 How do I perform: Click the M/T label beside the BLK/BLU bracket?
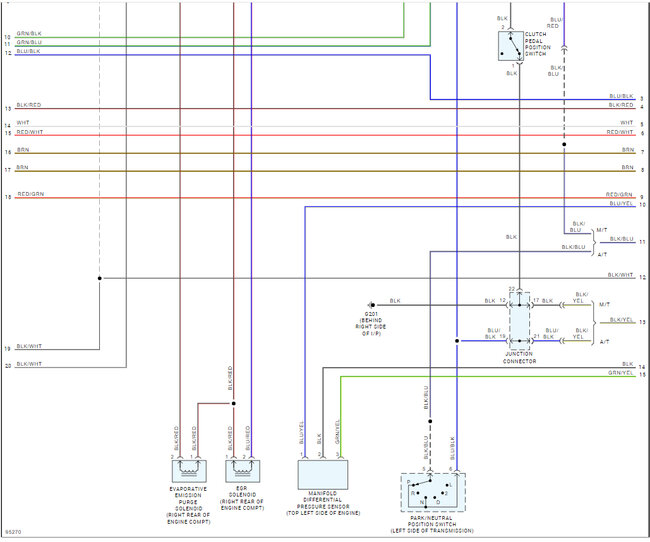coord(602,230)
